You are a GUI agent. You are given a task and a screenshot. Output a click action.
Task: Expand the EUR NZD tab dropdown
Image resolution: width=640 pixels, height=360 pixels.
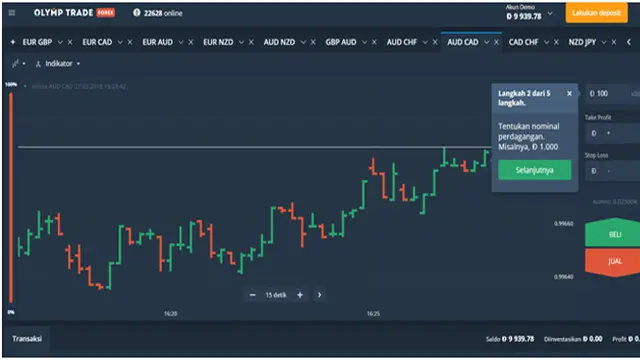[241, 42]
